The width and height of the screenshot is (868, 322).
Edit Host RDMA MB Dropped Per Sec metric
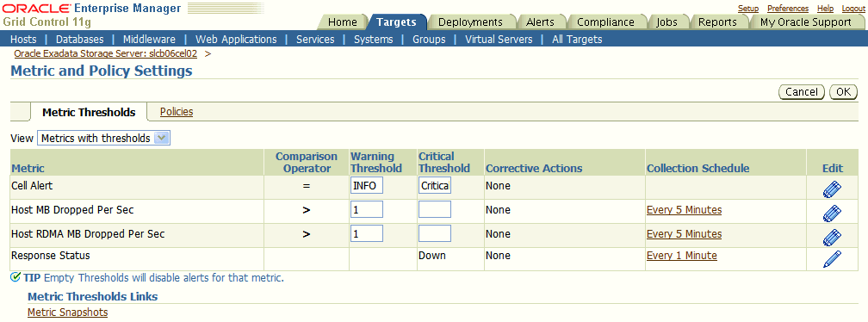pyautogui.click(x=832, y=237)
